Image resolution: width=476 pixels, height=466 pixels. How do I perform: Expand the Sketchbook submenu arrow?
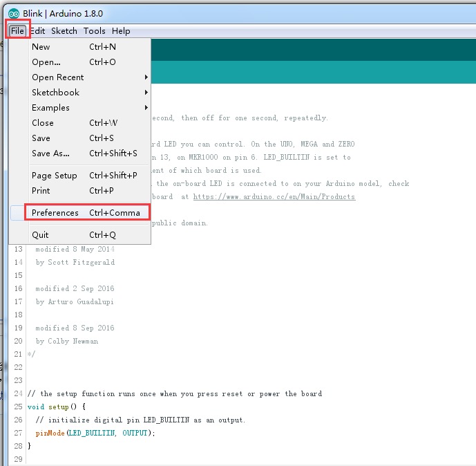click(x=146, y=92)
